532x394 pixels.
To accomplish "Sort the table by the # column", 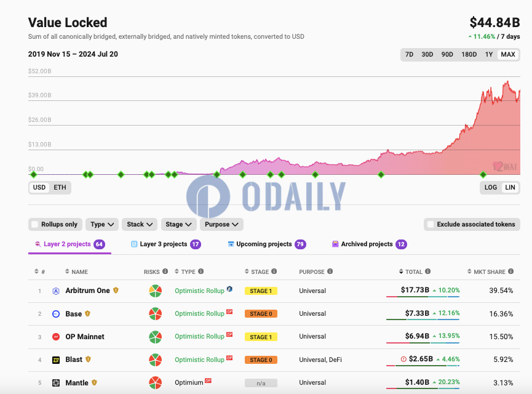I will coord(40,271).
